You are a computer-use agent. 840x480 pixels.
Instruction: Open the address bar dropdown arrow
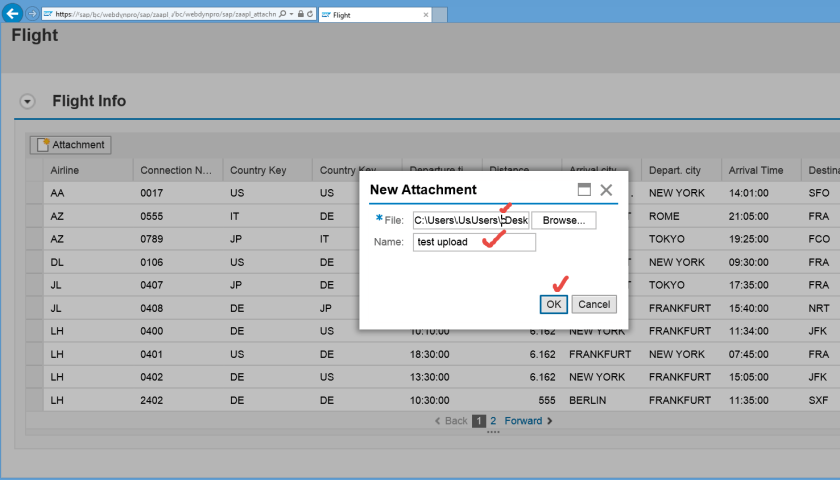point(291,14)
